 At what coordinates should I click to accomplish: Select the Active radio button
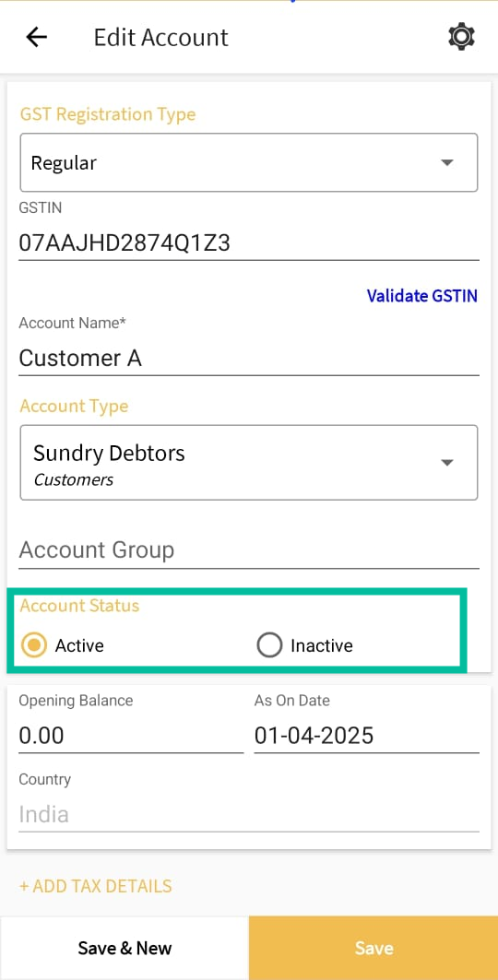coord(34,645)
